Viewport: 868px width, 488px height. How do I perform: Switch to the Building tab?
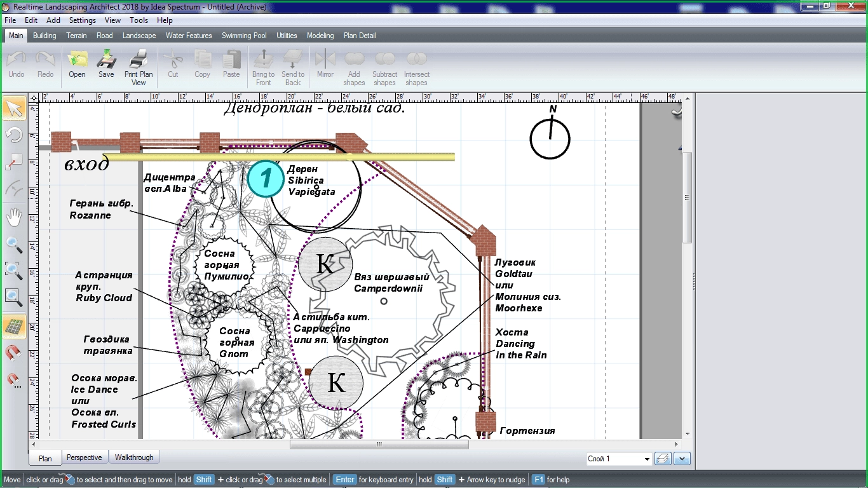click(x=44, y=36)
